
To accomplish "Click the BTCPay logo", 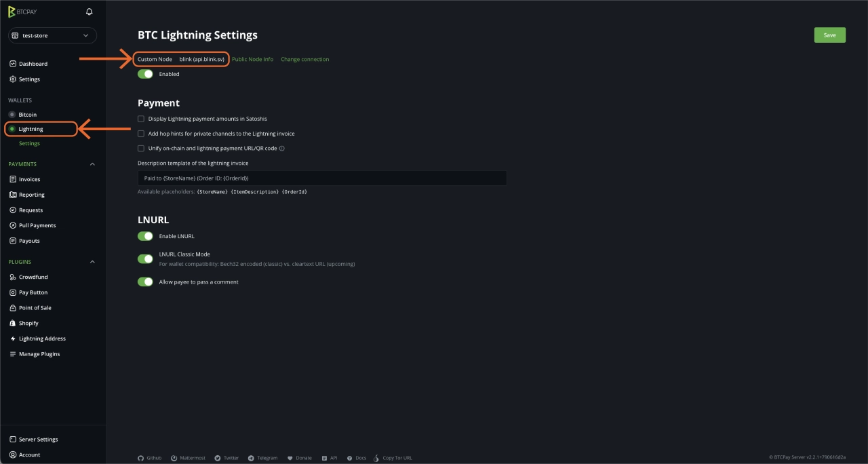I will [x=22, y=12].
